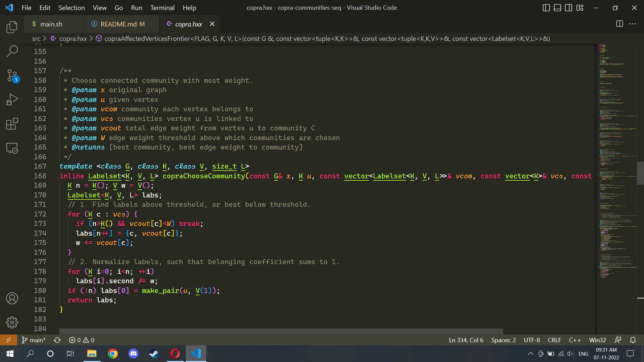The image size is (644, 362).
Task: Open Google Chrome from the taskbar
Action: [113, 354]
